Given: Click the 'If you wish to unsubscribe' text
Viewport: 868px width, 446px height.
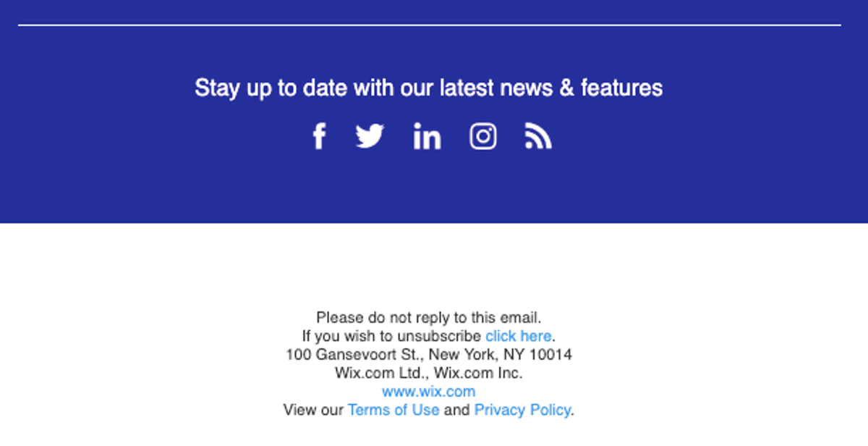Looking at the screenshot, I should pyautogui.click(x=391, y=336).
